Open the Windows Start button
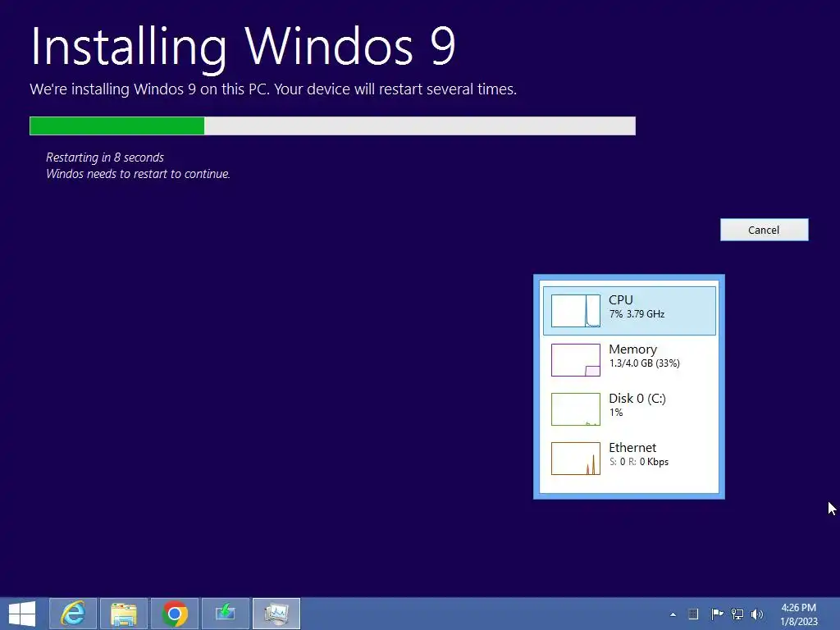 [22, 614]
